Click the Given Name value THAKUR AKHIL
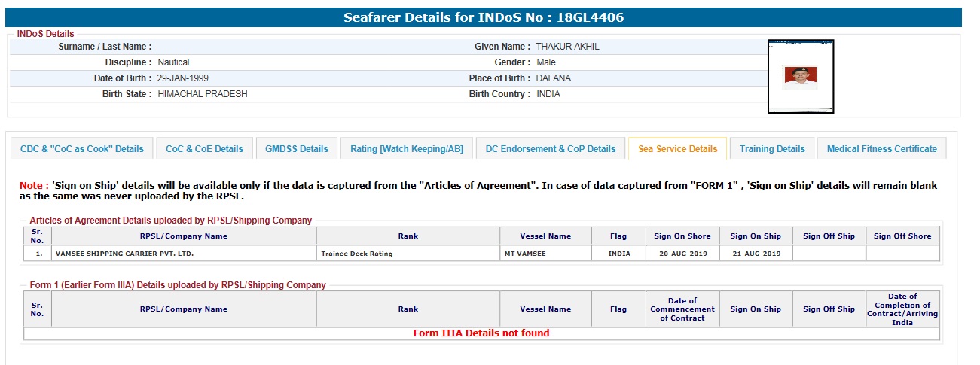The width and height of the screenshot is (980, 365). click(568, 47)
